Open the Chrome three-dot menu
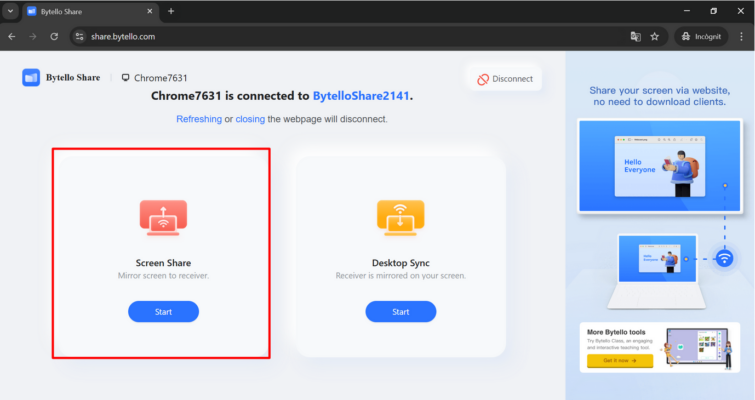This screenshot has width=755, height=400. point(741,36)
